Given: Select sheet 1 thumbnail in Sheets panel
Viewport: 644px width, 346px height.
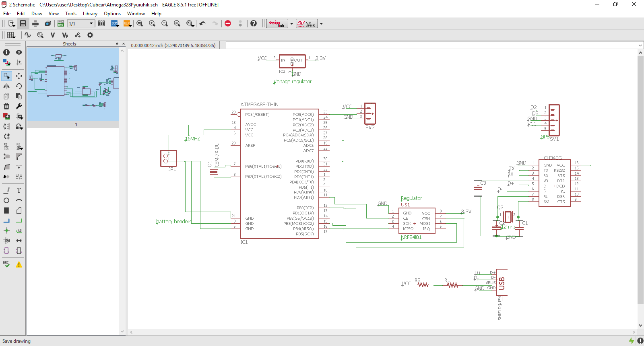Looking at the screenshot, I should 73,84.
